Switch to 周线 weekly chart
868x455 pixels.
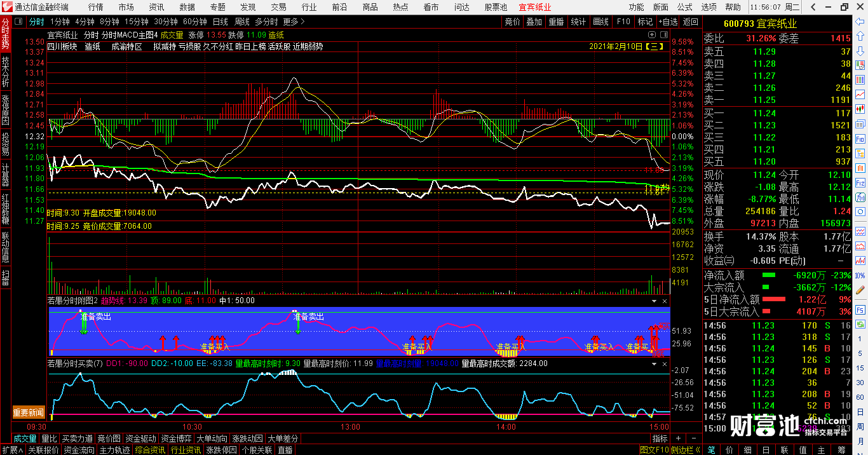tap(242, 21)
